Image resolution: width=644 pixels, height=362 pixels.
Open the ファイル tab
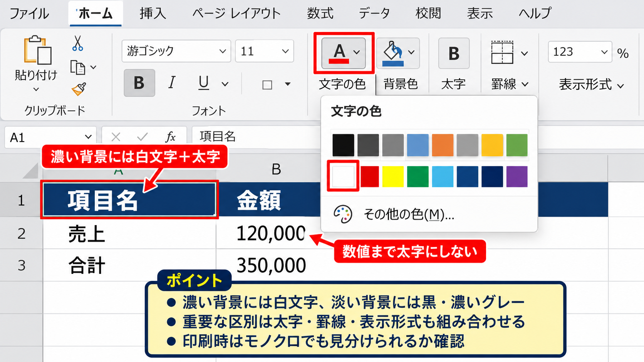point(29,13)
